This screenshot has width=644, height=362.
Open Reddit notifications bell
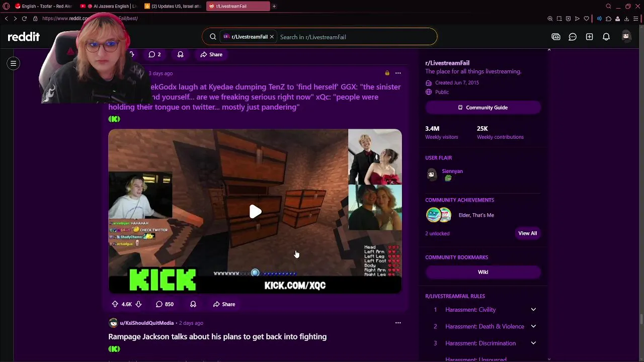coord(606,37)
